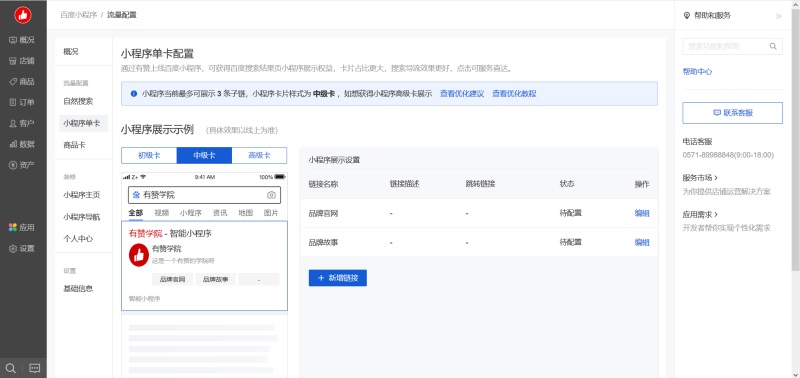Click the 待配置 status of 品牌故事
The width and height of the screenshot is (800, 378).
click(570, 242)
